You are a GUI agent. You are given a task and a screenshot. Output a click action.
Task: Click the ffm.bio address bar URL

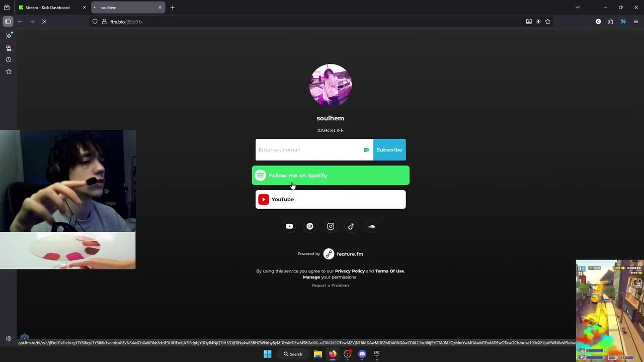[126, 22]
